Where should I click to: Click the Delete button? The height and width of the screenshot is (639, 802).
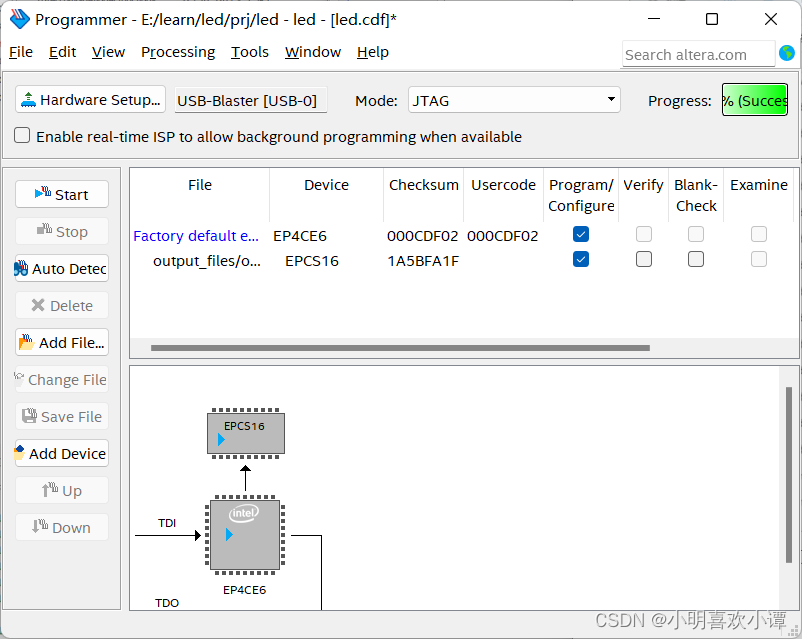point(62,305)
